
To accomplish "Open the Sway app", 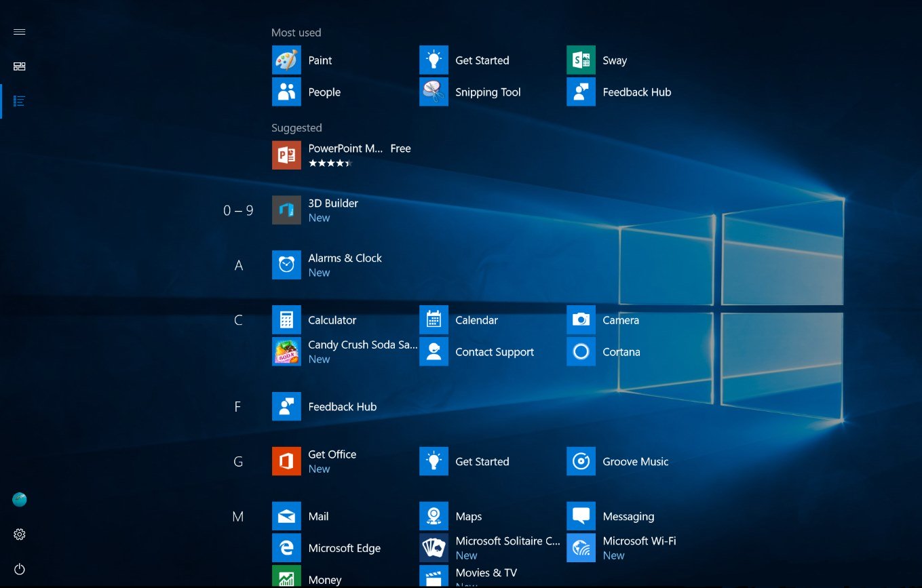I will (581, 60).
